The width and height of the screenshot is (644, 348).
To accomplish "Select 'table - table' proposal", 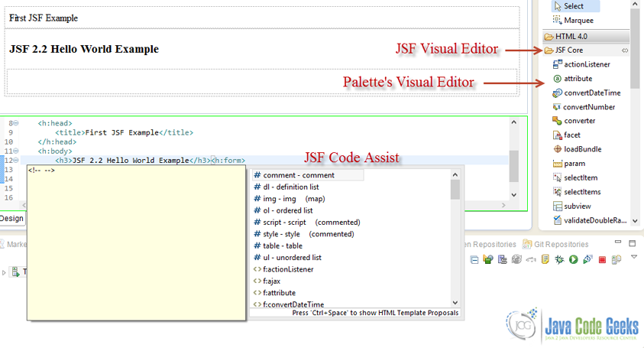I will (x=277, y=246).
